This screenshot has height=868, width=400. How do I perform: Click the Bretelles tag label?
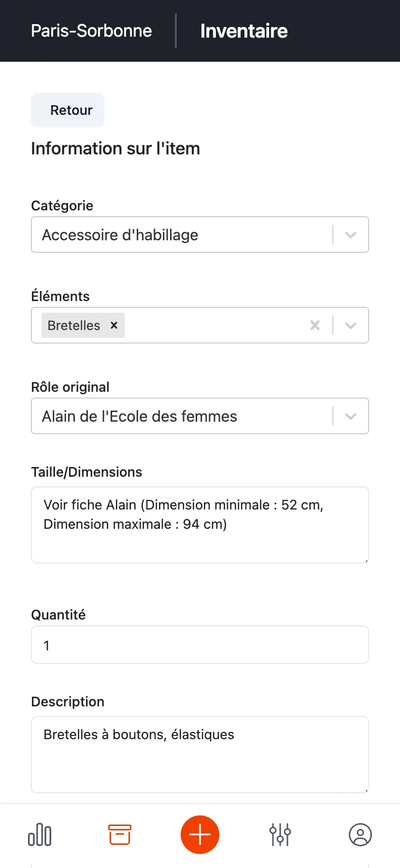[74, 325]
